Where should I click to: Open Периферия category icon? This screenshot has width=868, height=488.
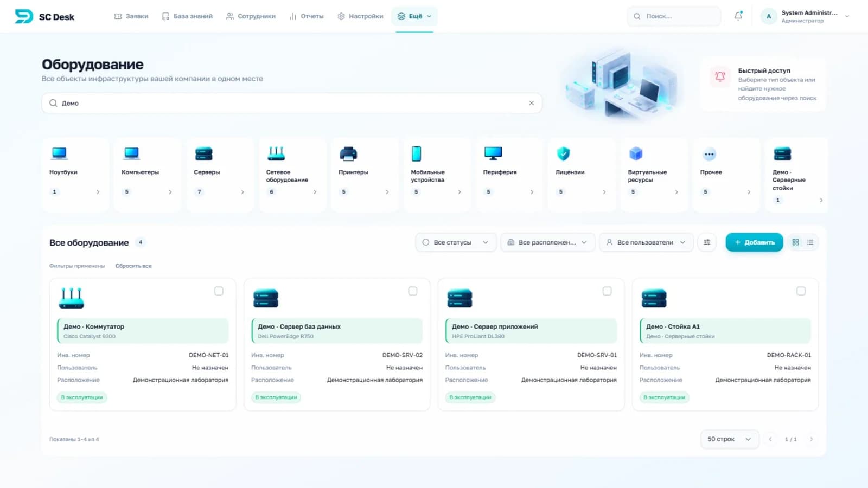(493, 153)
